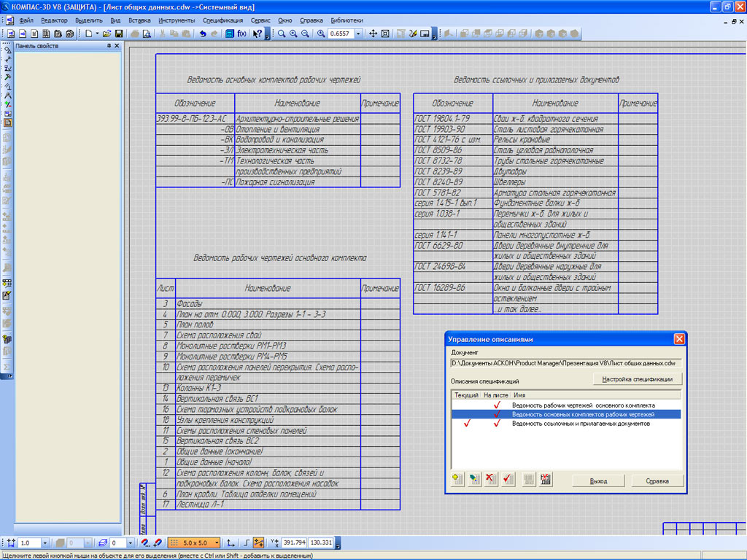This screenshot has height=560, width=747.
Task: Save the document with the floppy disk icon
Action: pyautogui.click(x=119, y=34)
